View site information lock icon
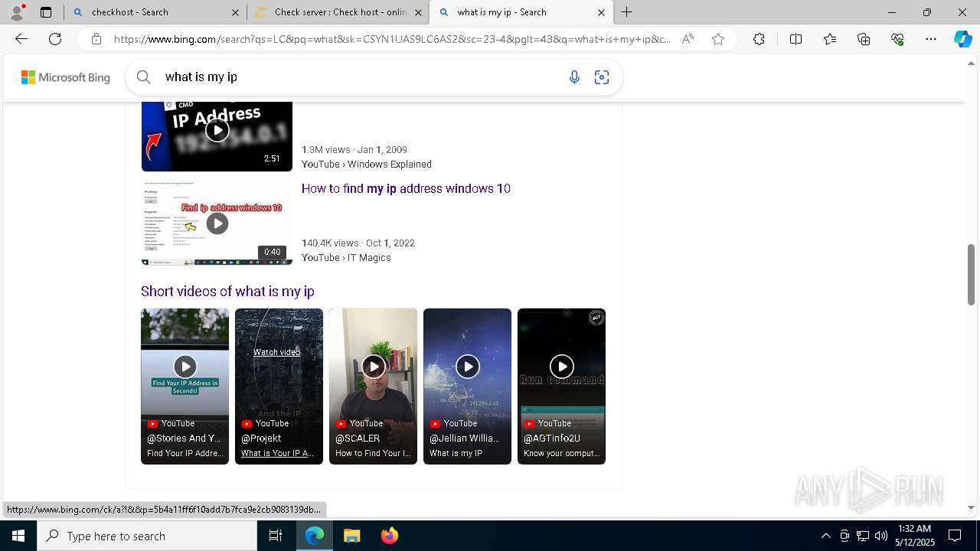The height and width of the screenshot is (551, 980). point(96,39)
